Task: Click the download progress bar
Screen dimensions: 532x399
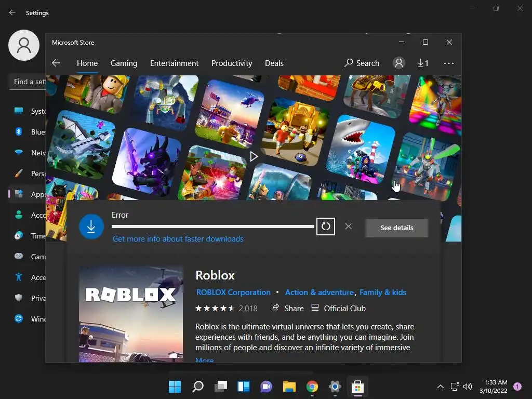Action: click(212, 227)
